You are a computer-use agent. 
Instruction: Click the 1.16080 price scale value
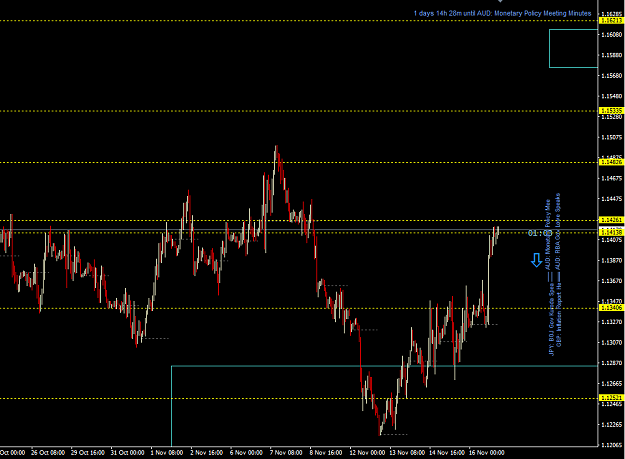tap(612, 35)
